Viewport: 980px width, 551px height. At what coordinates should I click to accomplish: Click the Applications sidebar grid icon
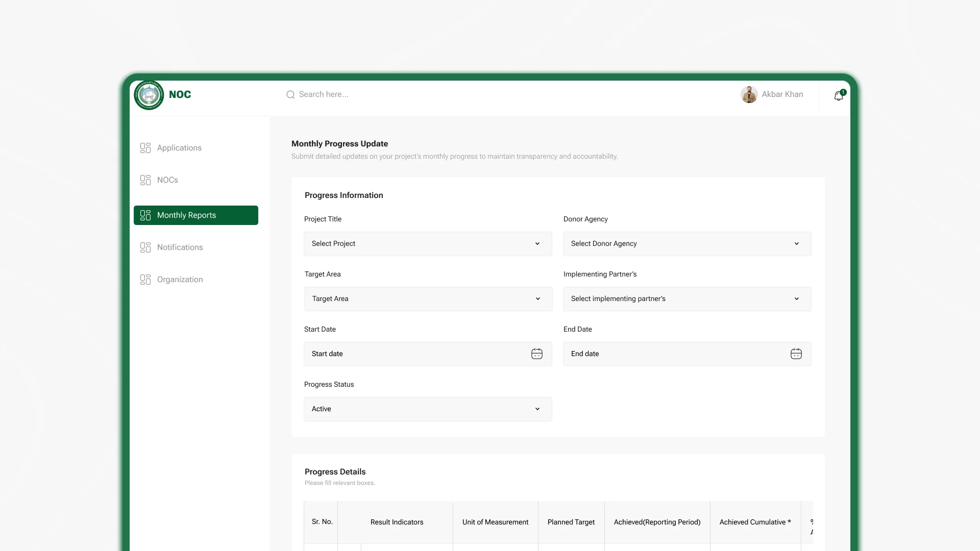[145, 148]
